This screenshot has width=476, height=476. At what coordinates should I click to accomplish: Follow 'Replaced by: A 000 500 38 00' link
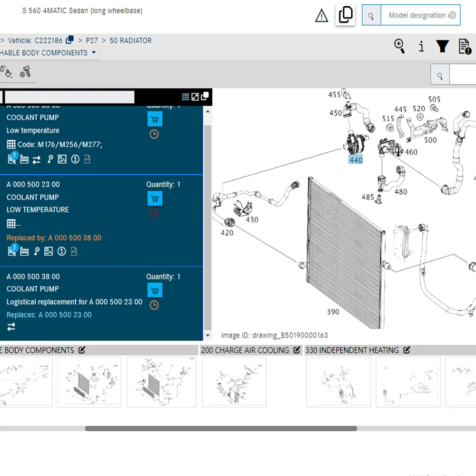point(54,238)
